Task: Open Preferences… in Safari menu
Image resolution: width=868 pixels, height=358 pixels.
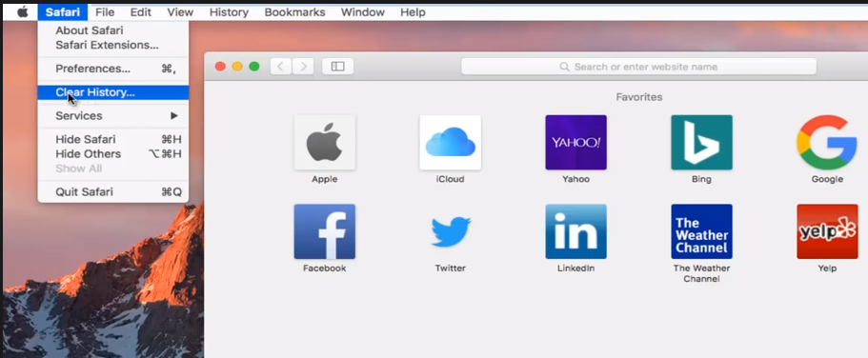Action: (x=113, y=69)
